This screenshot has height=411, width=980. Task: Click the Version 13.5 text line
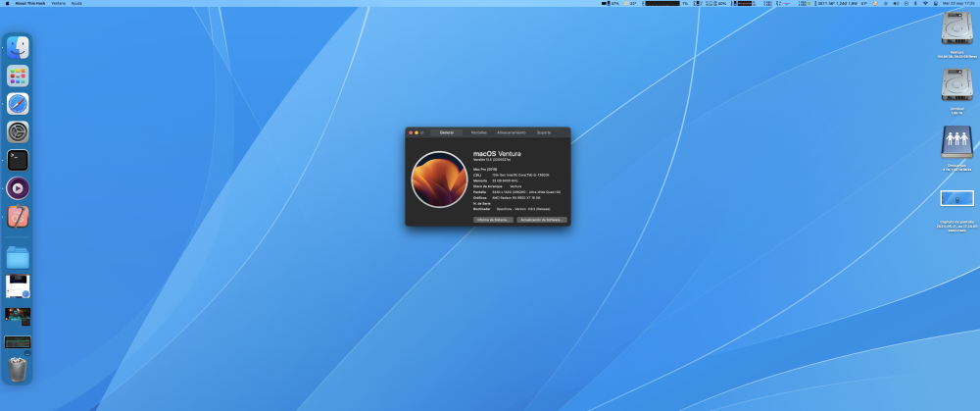[x=494, y=160]
